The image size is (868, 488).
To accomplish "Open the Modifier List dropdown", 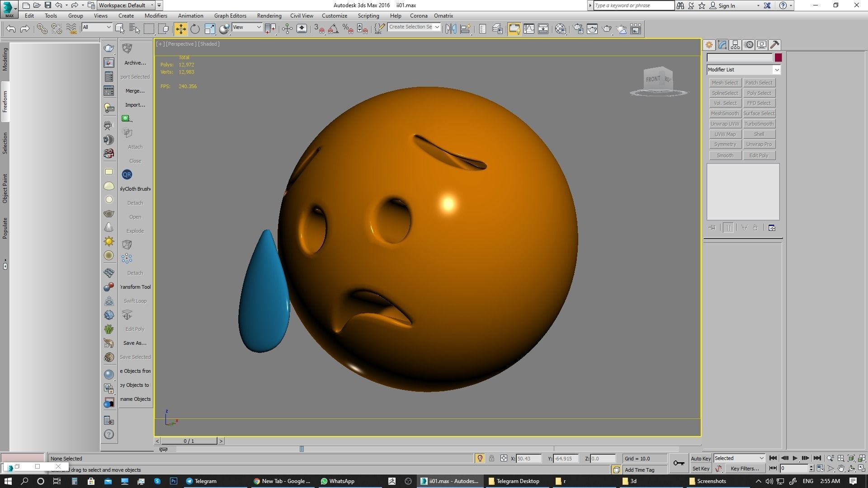I will point(744,70).
